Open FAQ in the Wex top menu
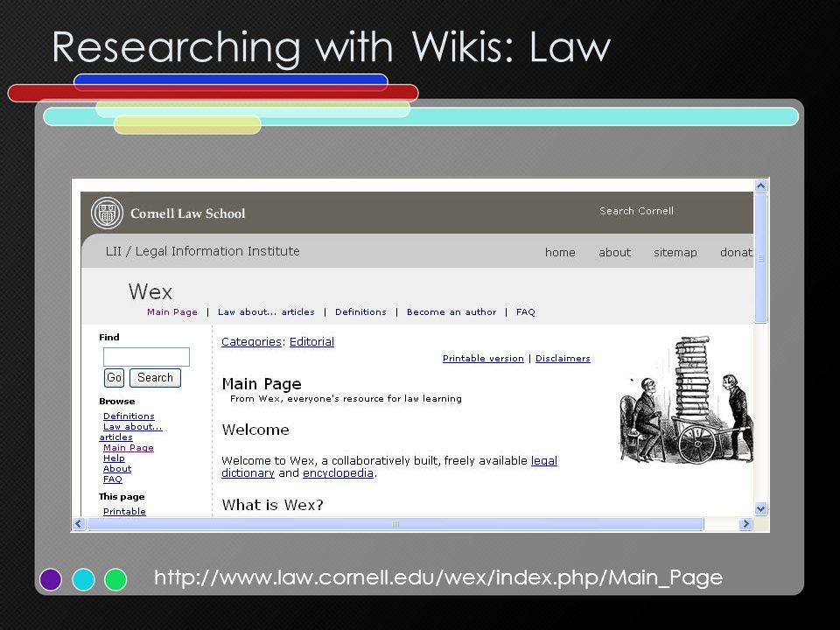Screen dimensions: 840x630 pos(526,311)
